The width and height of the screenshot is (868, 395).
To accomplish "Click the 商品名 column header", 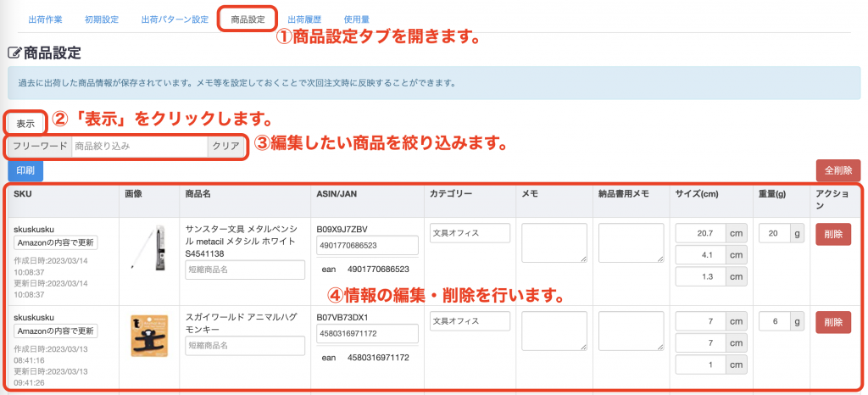I will point(198,193).
